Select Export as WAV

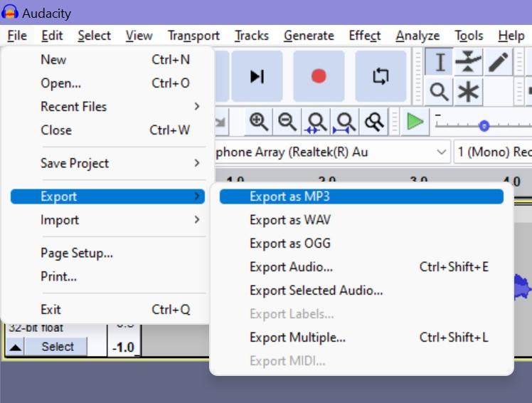pyautogui.click(x=361, y=220)
